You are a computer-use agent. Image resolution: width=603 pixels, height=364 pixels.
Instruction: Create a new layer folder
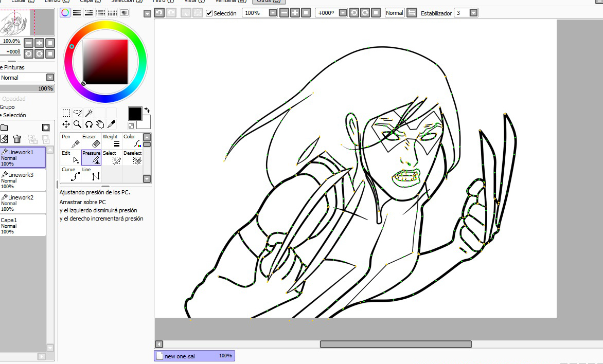(4, 128)
